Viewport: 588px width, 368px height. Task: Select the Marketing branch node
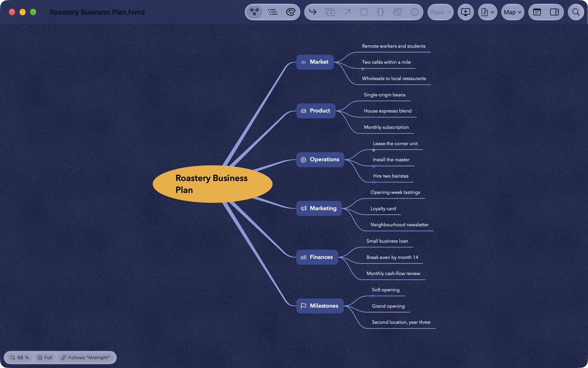[319, 208]
